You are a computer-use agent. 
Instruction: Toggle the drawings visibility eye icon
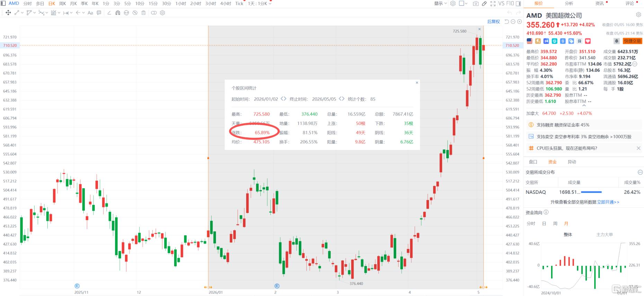[x=126, y=13]
